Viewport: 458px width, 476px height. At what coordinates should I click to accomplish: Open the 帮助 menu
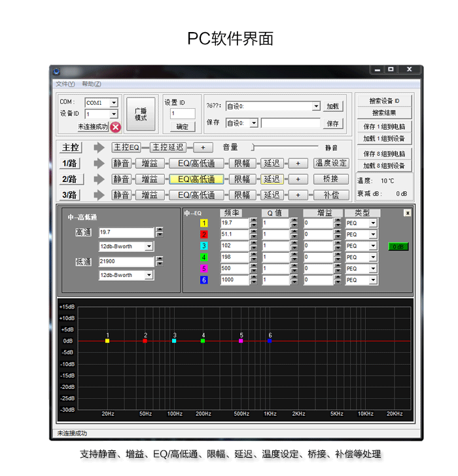click(92, 84)
